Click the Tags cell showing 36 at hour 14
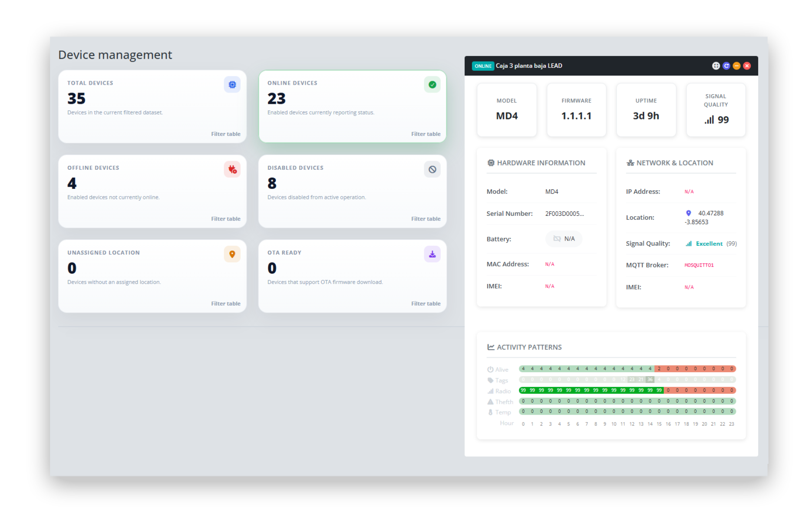 [x=650, y=380]
